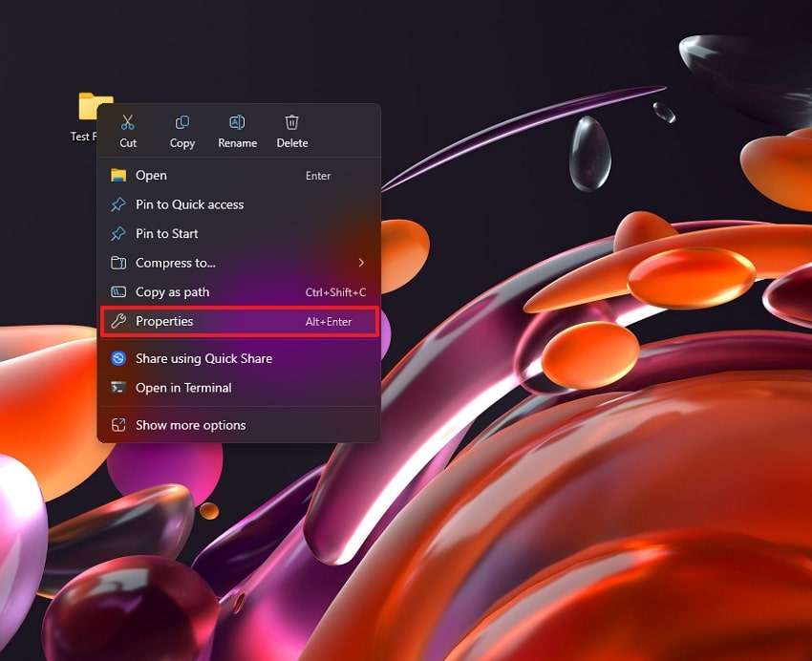Click the Cut scissors icon
Image resolution: width=812 pixels, height=661 pixels.
point(127,122)
